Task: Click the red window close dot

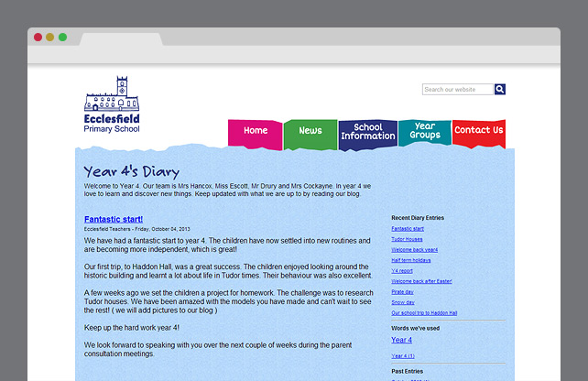Action: (x=38, y=38)
